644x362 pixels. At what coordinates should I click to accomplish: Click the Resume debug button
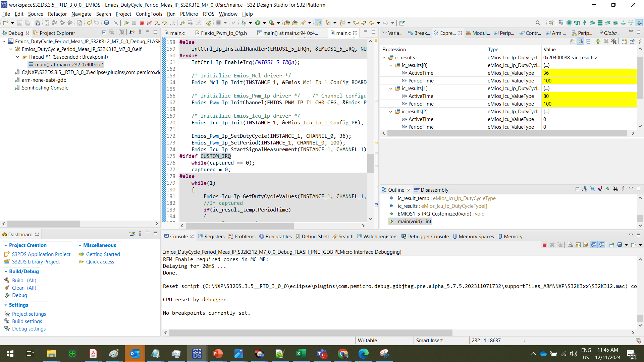[126, 23]
